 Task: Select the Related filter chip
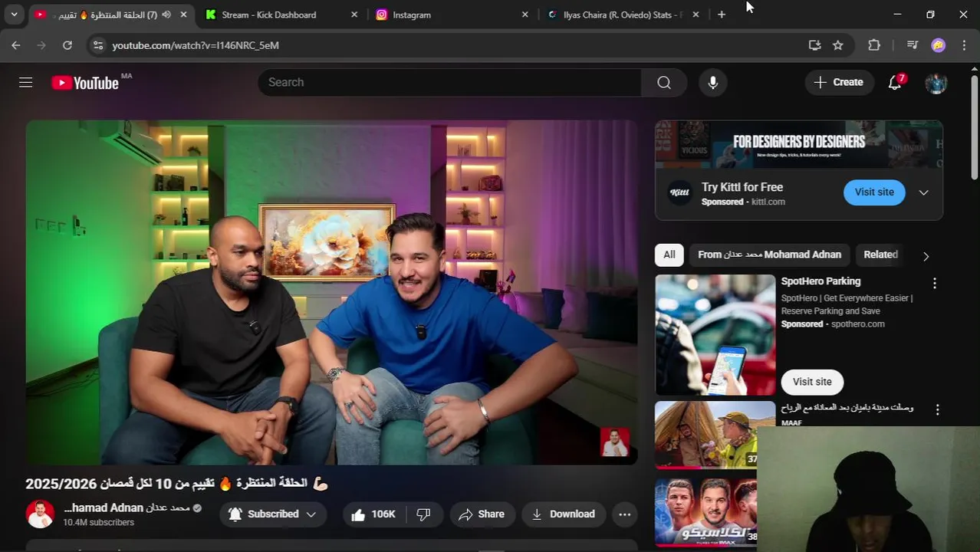coord(880,255)
